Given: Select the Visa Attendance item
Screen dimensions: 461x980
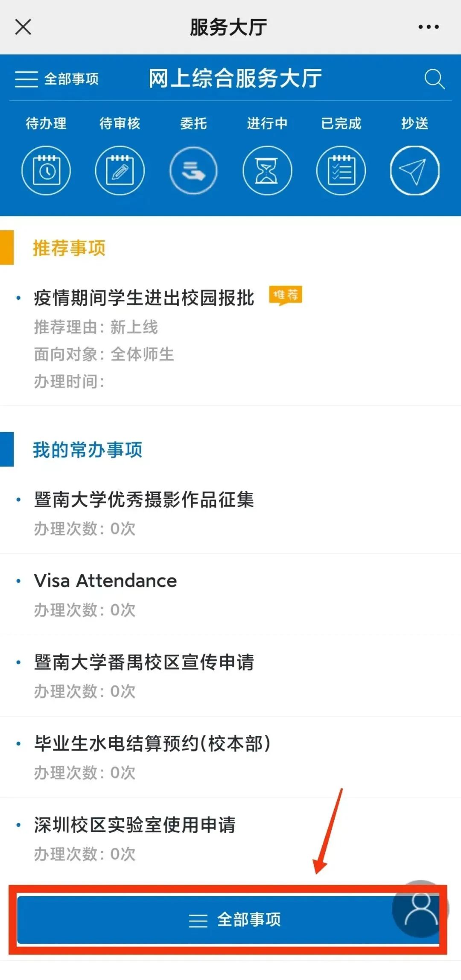Looking at the screenshot, I should point(230,595).
